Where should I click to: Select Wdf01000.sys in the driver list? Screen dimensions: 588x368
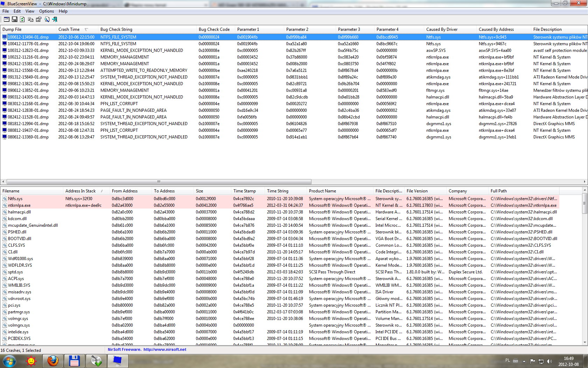click(280, 259)
